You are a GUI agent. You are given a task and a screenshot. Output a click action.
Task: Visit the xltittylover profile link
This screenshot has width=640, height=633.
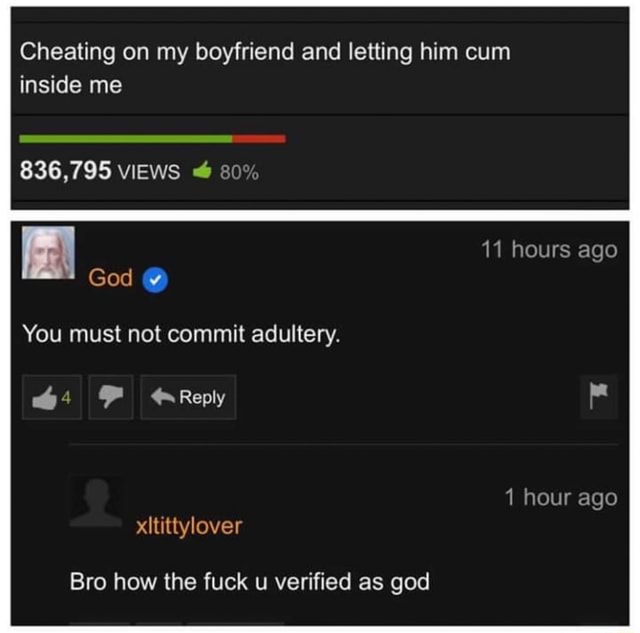(x=189, y=526)
